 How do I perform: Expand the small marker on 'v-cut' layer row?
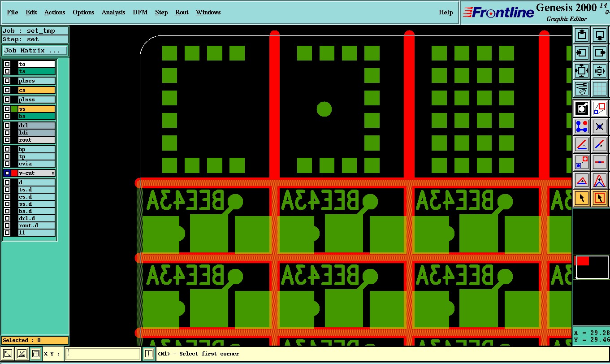(x=53, y=173)
